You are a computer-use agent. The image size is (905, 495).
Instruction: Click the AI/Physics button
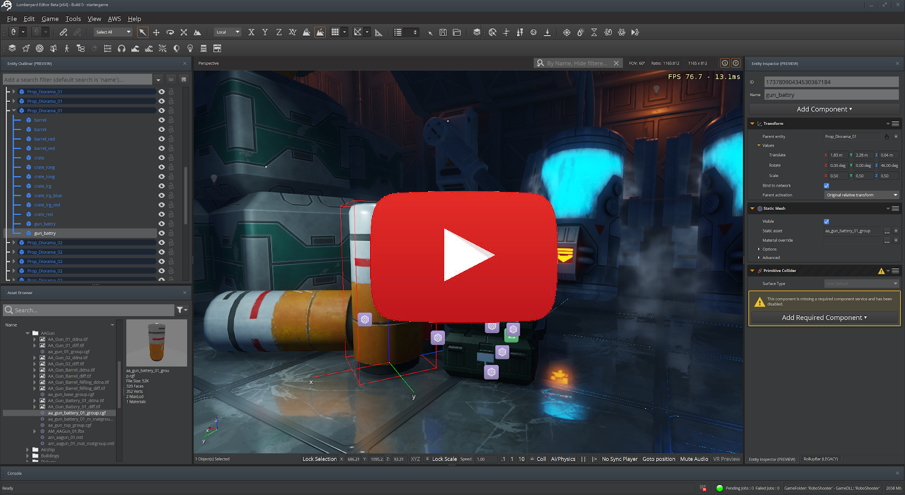click(563, 459)
